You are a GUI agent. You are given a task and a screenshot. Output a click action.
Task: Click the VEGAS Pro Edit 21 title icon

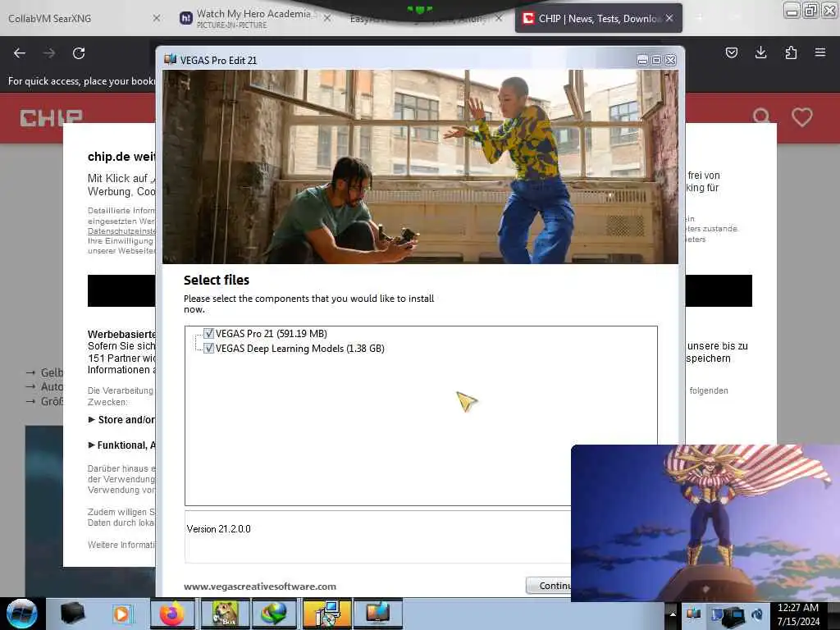(x=171, y=59)
